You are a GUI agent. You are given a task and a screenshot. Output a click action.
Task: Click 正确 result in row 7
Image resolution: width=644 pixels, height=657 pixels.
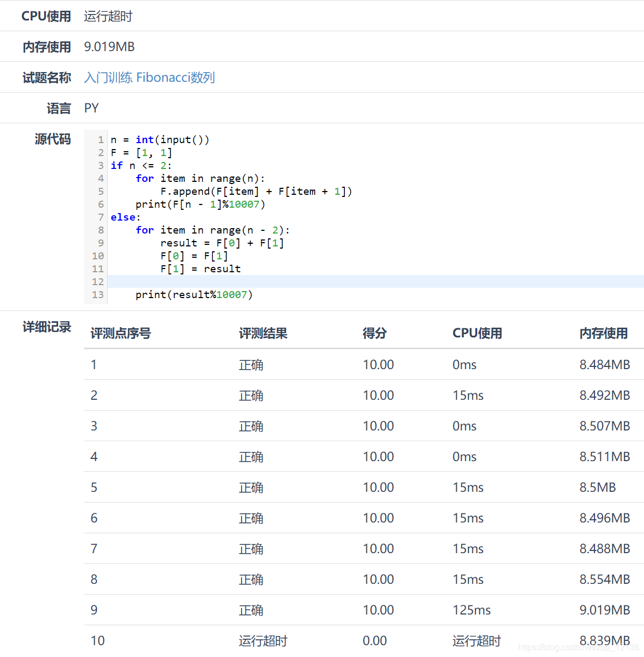(251, 549)
